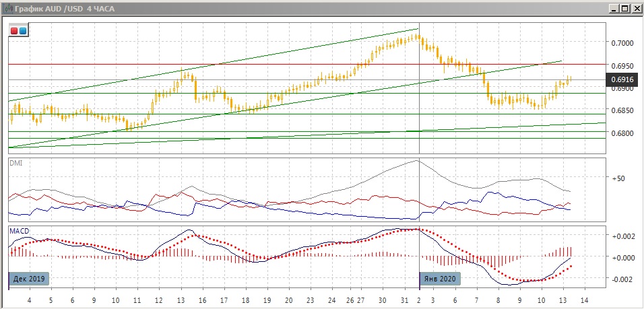Screen dimensions: 644x309
Task: Maximize the AUD/USD chart window
Action: click(x=625, y=8)
